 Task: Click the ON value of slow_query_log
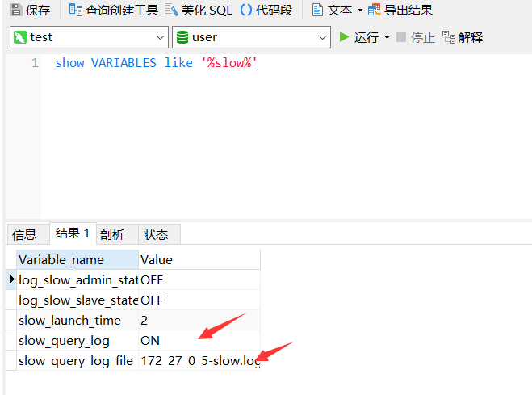[199, 340]
